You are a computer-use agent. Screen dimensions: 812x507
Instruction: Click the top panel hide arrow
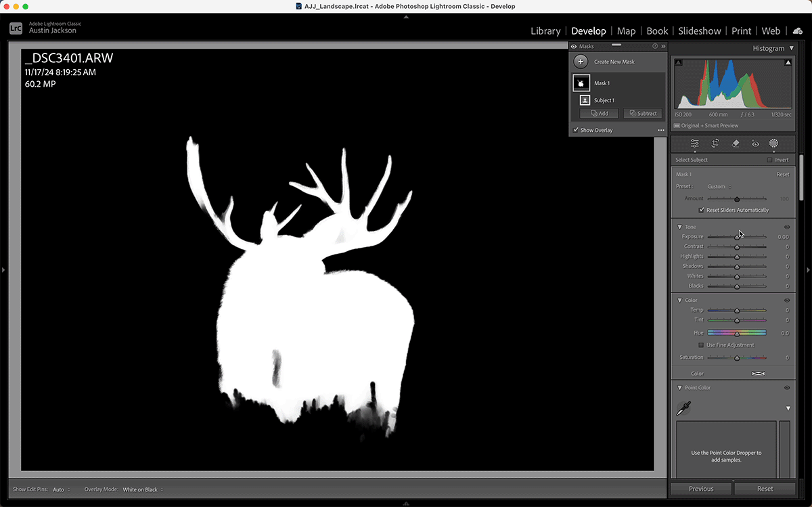[x=406, y=17]
